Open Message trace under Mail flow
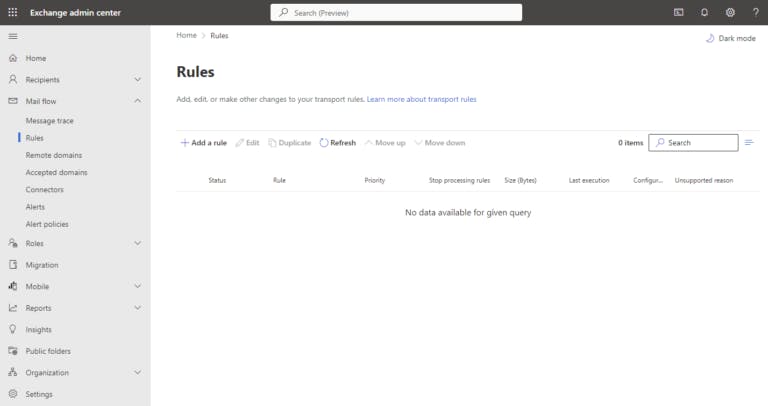Viewport: 768px width, 406px height. 49,120
